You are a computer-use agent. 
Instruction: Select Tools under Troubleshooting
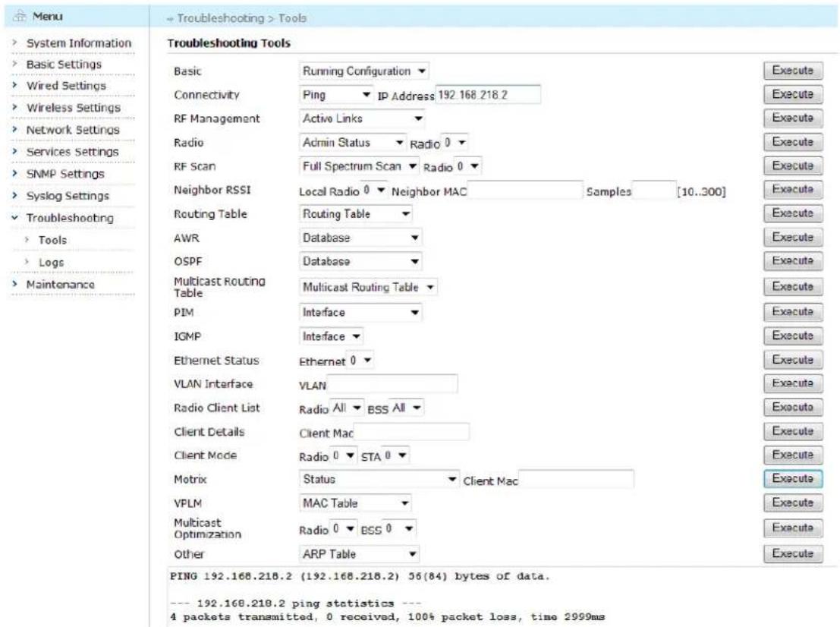pyautogui.click(x=52, y=240)
